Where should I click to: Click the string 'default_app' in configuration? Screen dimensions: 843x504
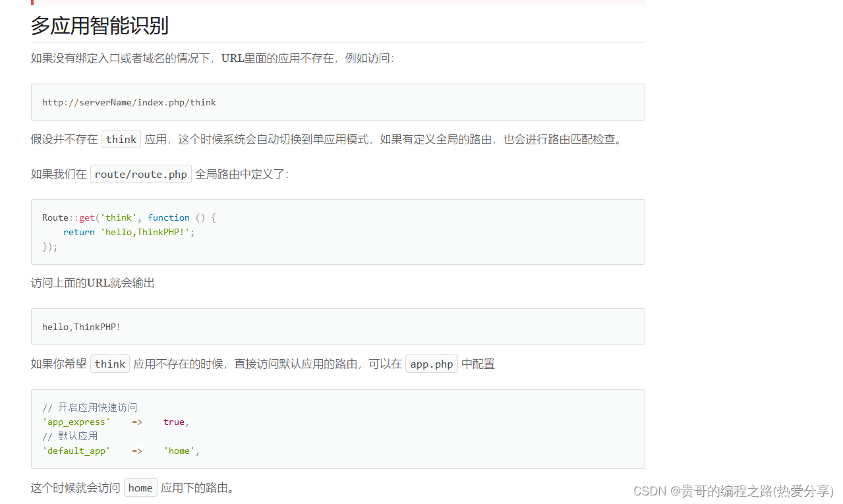(76, 451)
